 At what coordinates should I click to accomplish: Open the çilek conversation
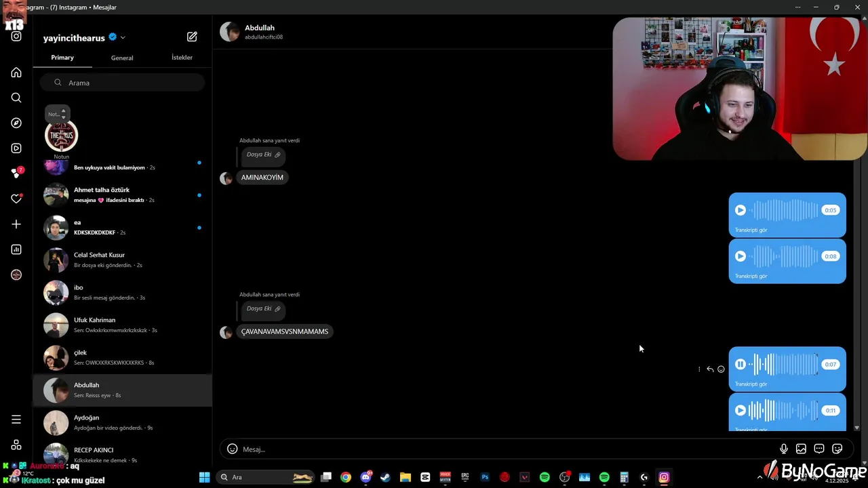pyautogui.click(x=123, y=357)
